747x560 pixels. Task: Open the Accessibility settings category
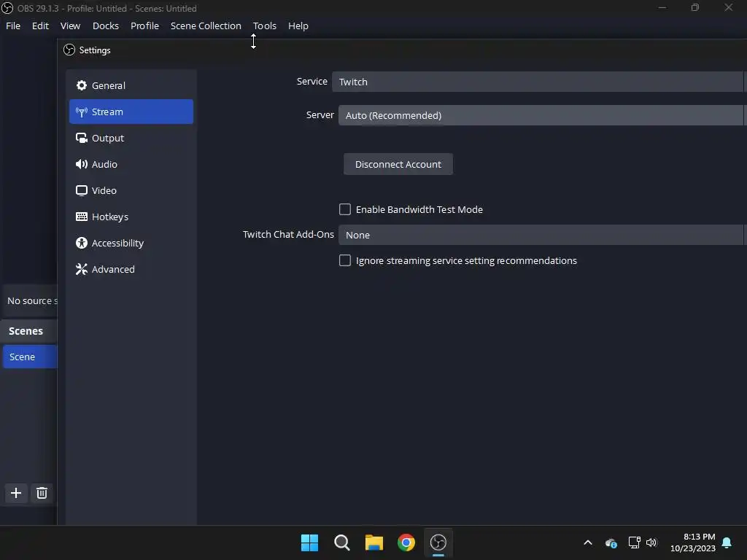131,243
